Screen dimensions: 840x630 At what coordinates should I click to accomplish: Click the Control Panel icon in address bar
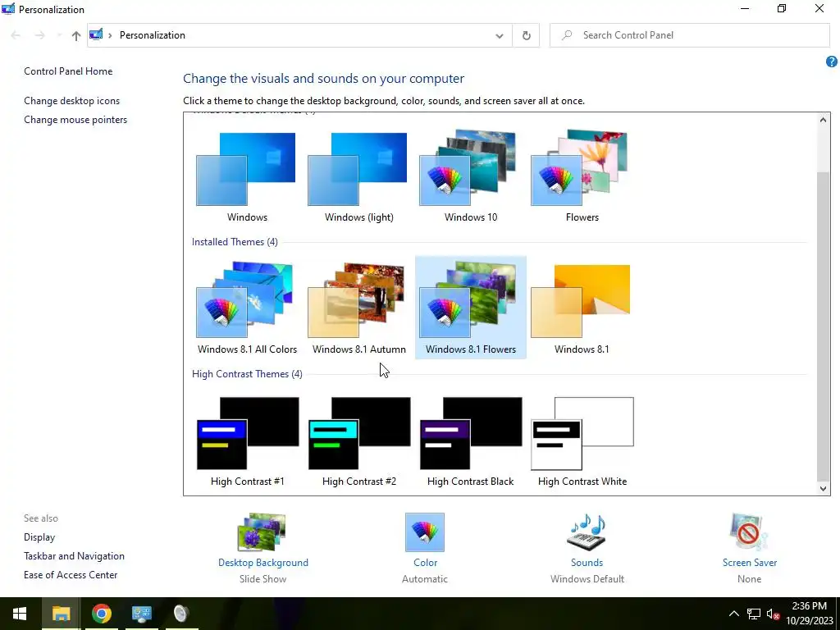point(96,34)
